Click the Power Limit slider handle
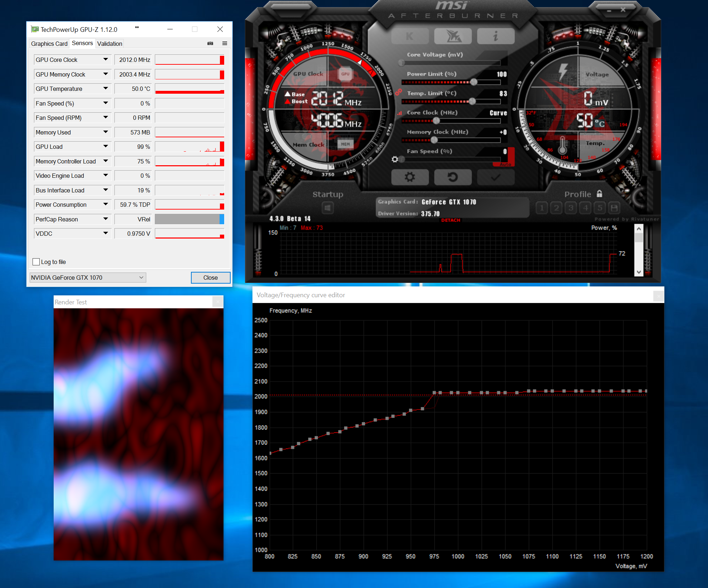Image resolution: width=708 pixels, height=588 pixels. point(474,82)
